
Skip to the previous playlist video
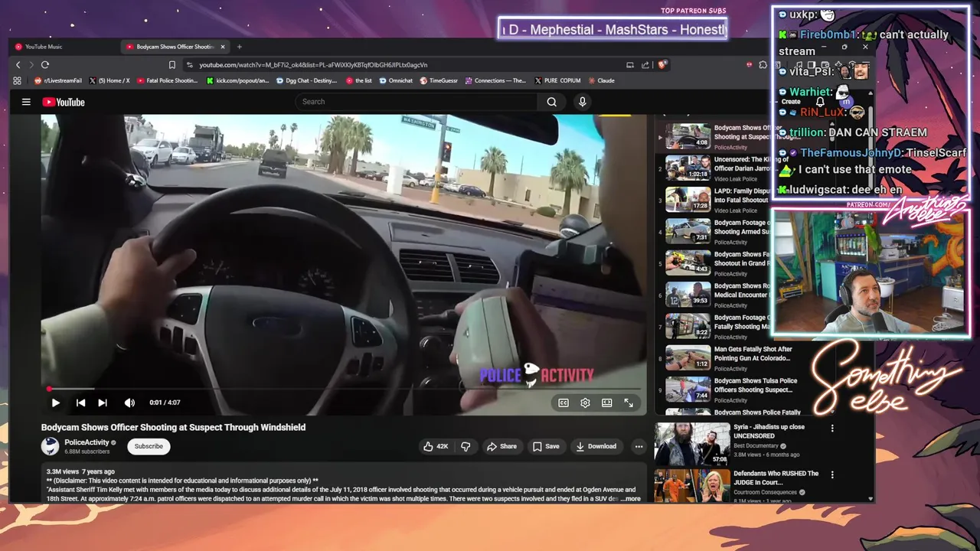coord(80,403)
